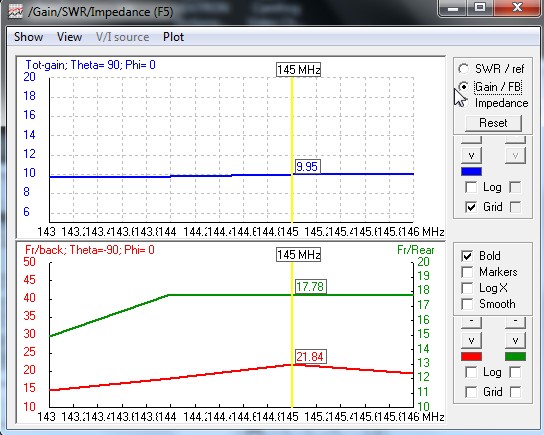This screenshot has width=544, height=435.
Task: Open the Show menu
Action: [x=28, y=37]
